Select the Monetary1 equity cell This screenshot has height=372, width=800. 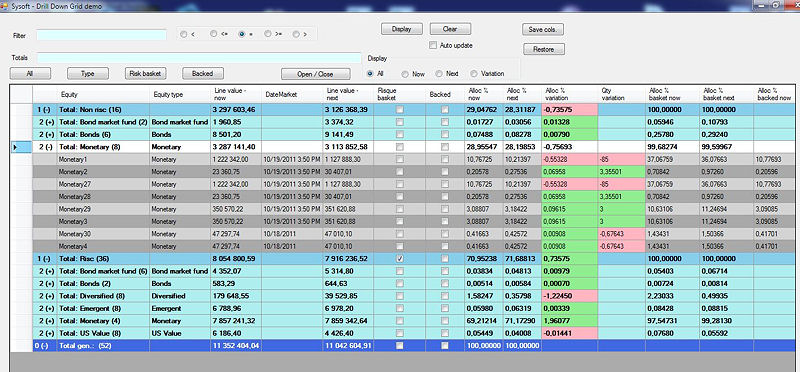(x=104, y=159)
